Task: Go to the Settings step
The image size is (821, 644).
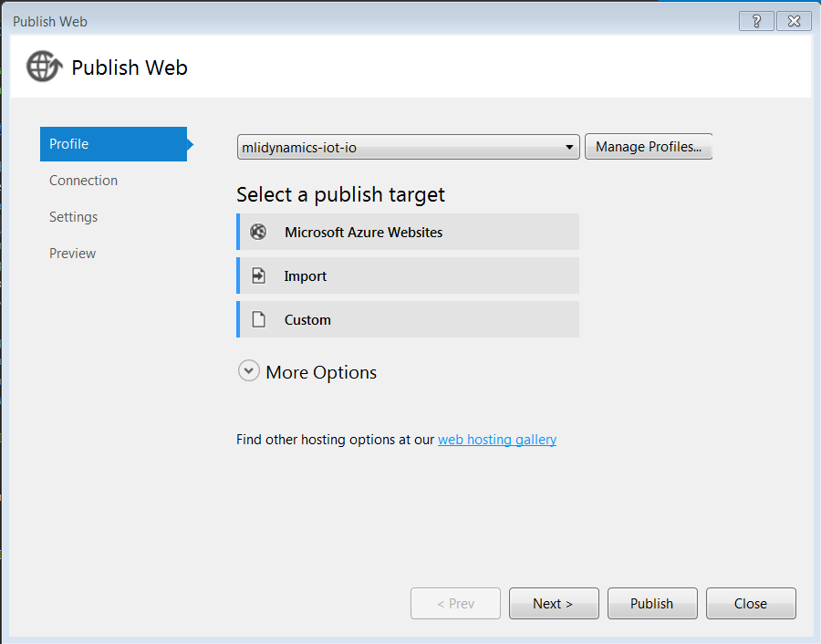Action: pyautogui.click(x=73, y=217)
